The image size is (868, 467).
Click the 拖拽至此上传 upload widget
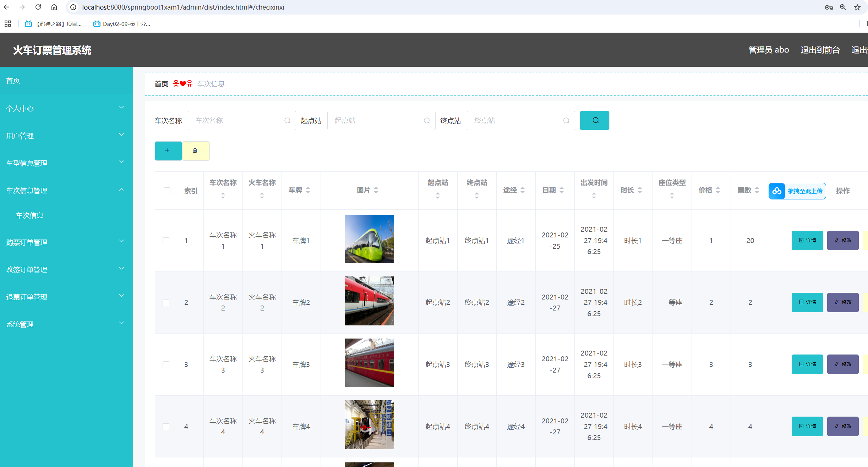click(x=797, y=191)
